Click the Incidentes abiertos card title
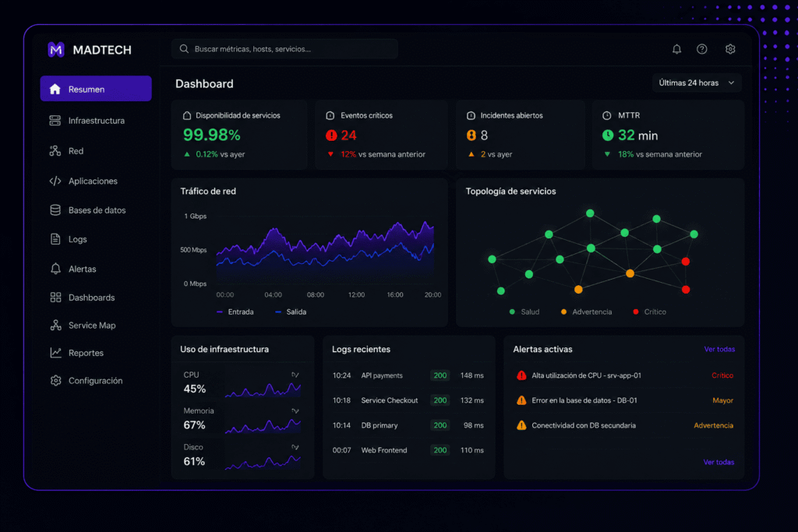 tap(511, 115)
